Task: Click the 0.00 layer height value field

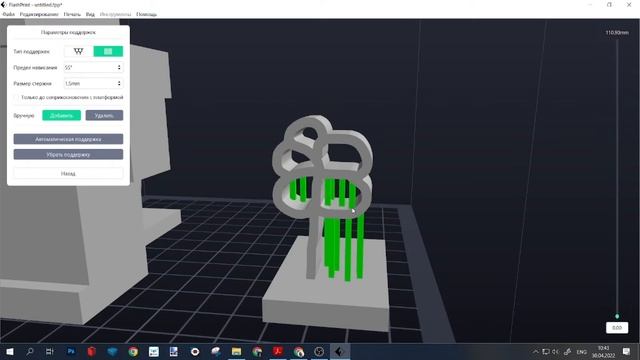Action: [617, 328]
